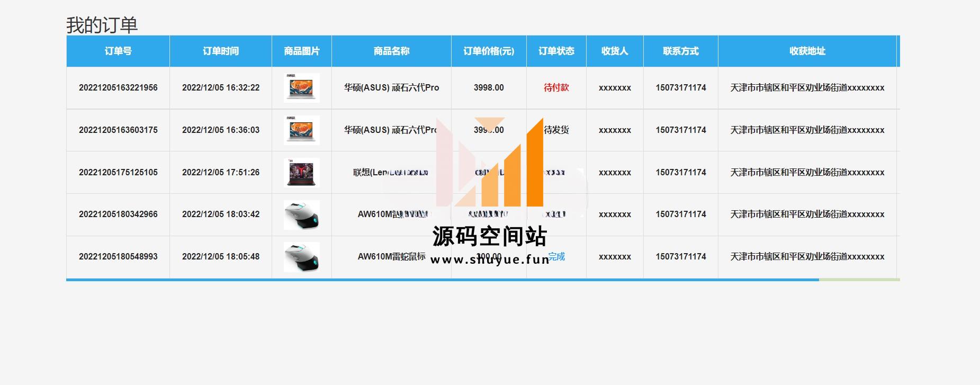The height and width of the screenshot is (385, 980).
Task: Click the 待发货 order status
Action: click(x=557, y=130)
